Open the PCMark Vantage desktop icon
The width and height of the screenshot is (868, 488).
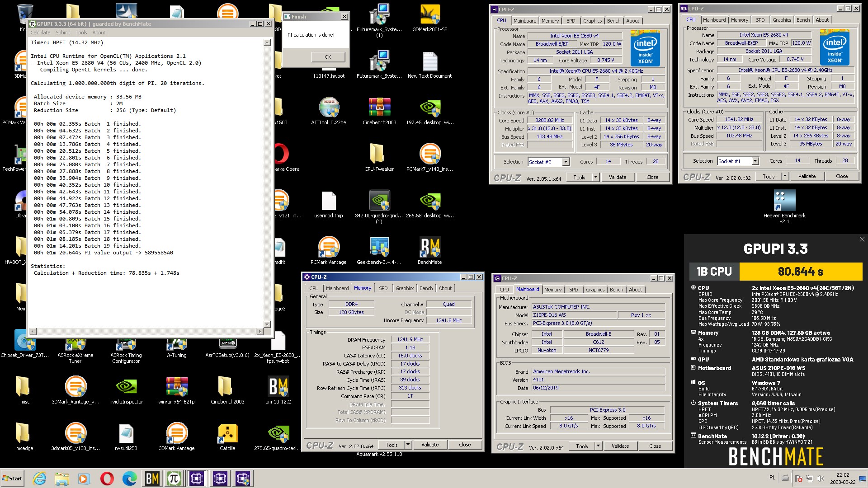(329, 250)
